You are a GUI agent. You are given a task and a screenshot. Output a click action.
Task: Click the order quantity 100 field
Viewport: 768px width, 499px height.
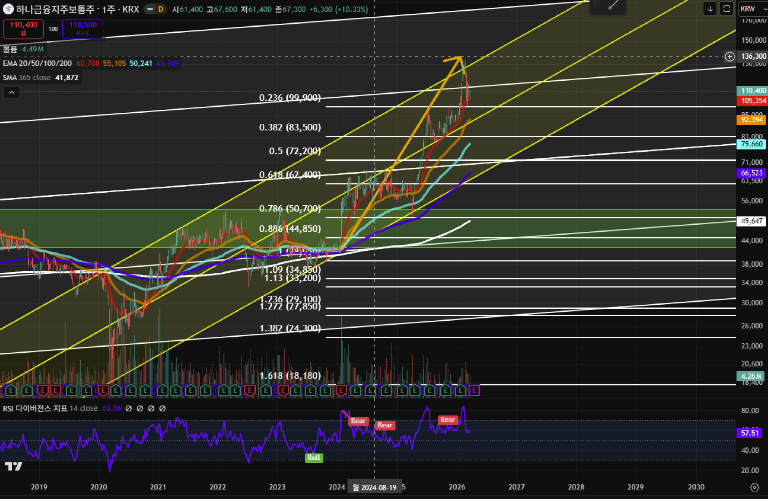pos(53,29)
